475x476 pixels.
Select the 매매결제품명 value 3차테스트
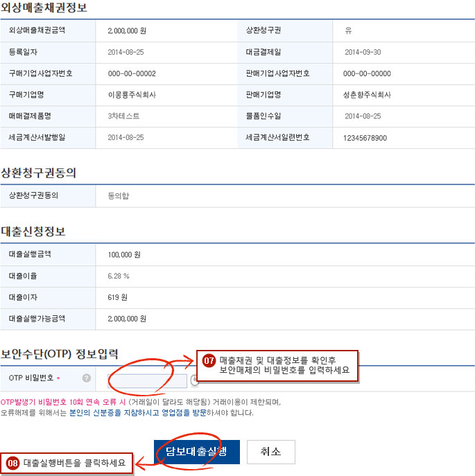(123, 116)
